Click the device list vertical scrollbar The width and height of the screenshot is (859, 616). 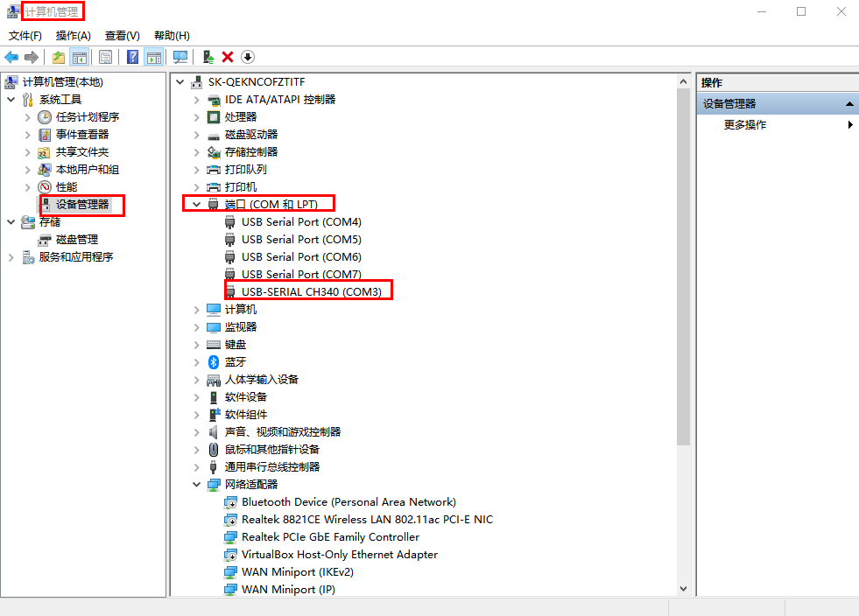[684, 262]
